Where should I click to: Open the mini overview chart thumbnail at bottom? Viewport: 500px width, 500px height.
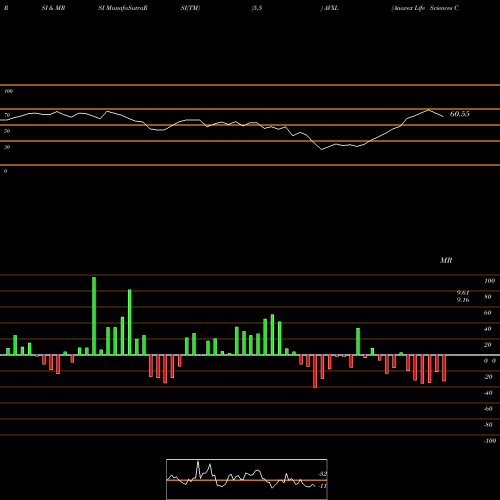click(x=247, y=479)
